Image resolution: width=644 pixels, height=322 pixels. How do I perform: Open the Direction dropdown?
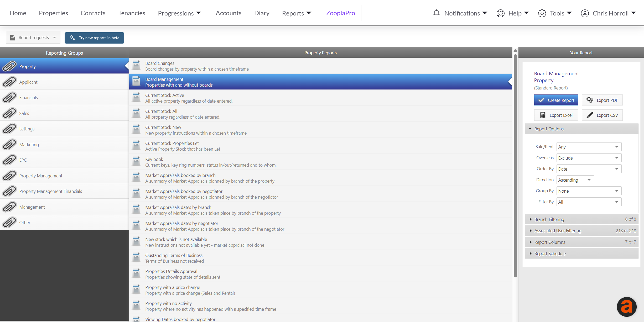pos(575,180)
